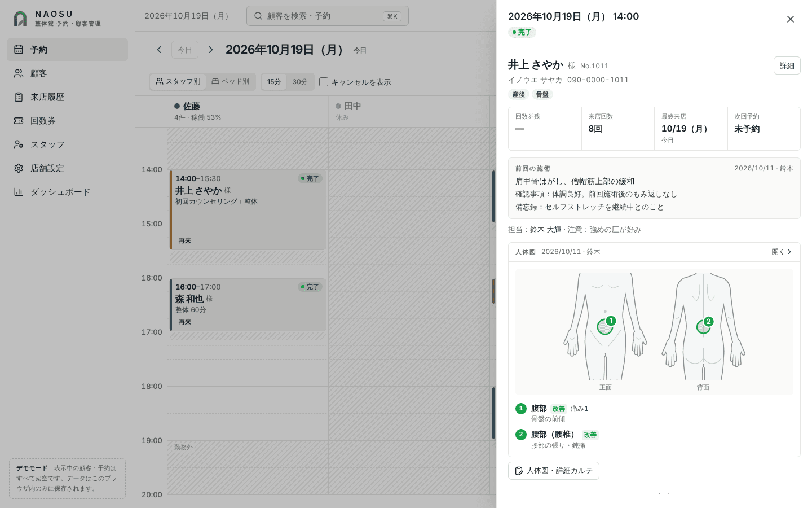Click the NAOSU logo icon
812x508 pixels.
[20, 19]
